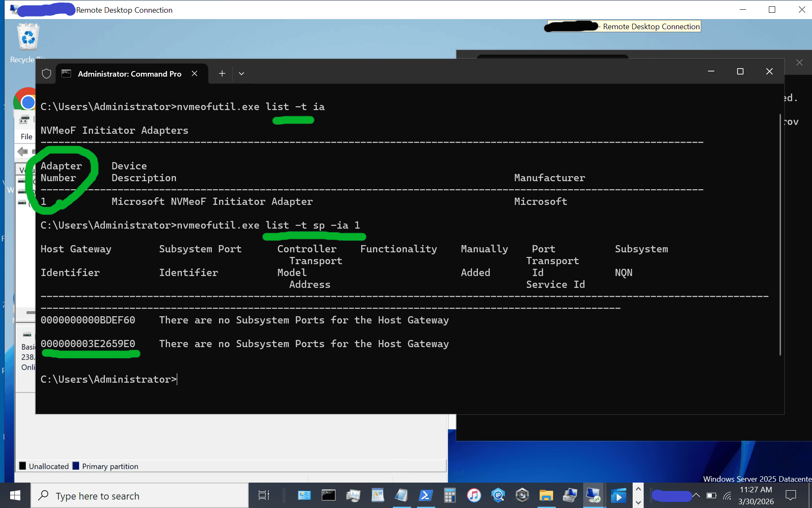
Task: Open PowerShell icon on taskbar
Action: [425, 495]
